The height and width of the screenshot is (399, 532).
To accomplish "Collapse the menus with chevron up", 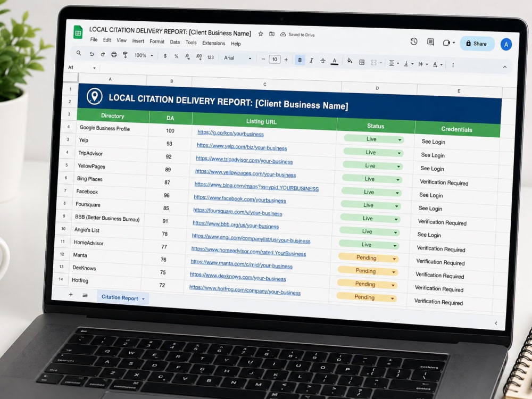I will pos(504,67).
